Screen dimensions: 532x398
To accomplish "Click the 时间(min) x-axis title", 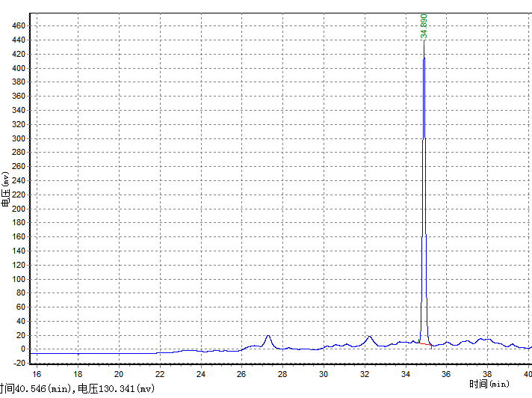I will (489, 384).
